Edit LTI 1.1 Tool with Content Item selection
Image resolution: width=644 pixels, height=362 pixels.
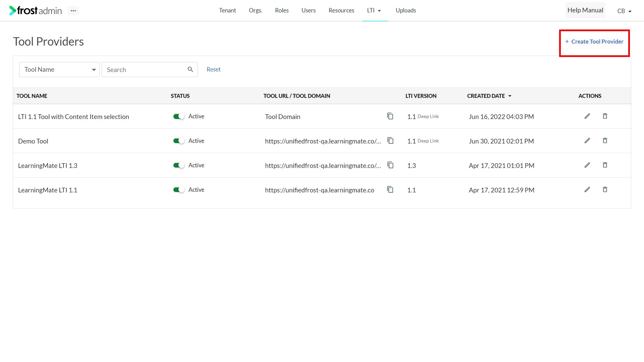[x=587, y=116]
